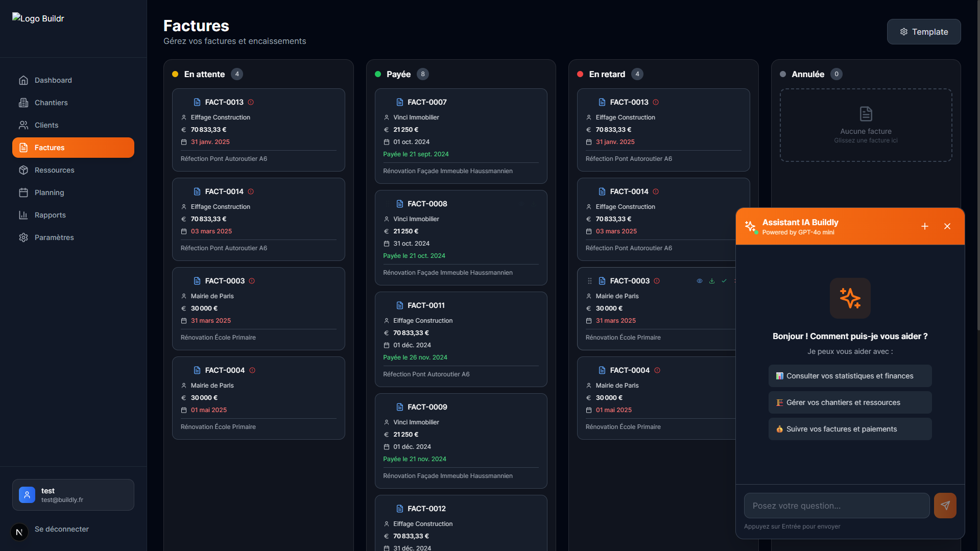Mark overdue FACT-0003 as paid with checkmark
980x551 pixels.
point(724,281)
